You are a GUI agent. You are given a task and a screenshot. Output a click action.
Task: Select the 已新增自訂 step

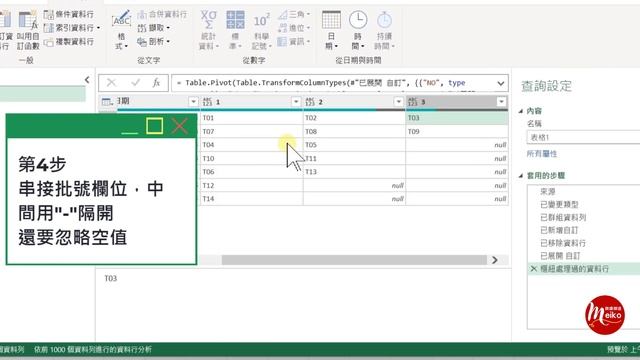pyautogui.click(x=559, y=230)
